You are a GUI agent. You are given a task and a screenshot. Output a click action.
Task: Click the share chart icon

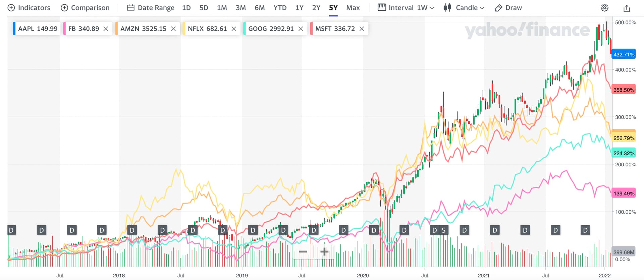coord(626,8)
